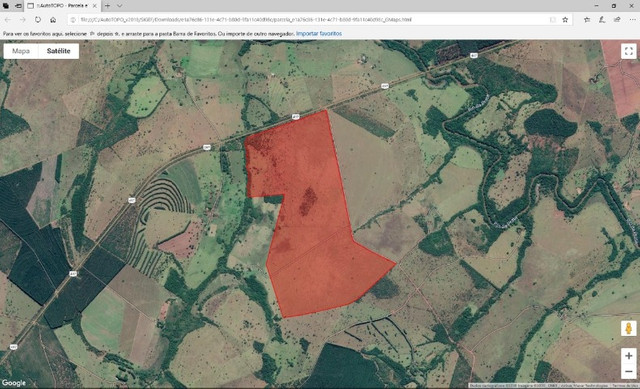
Task: Close the AutoTOPO tab
Action: (95, 6)
